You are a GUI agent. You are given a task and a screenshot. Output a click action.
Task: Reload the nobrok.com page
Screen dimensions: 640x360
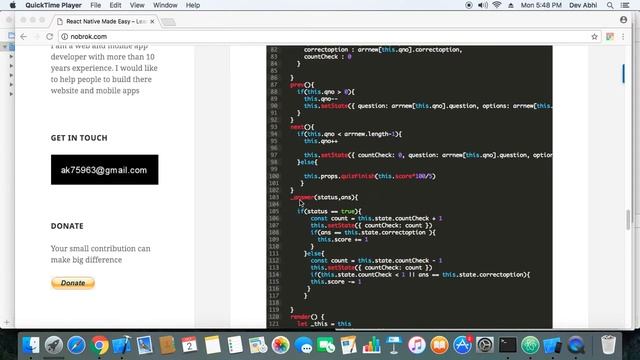[49, 36]
